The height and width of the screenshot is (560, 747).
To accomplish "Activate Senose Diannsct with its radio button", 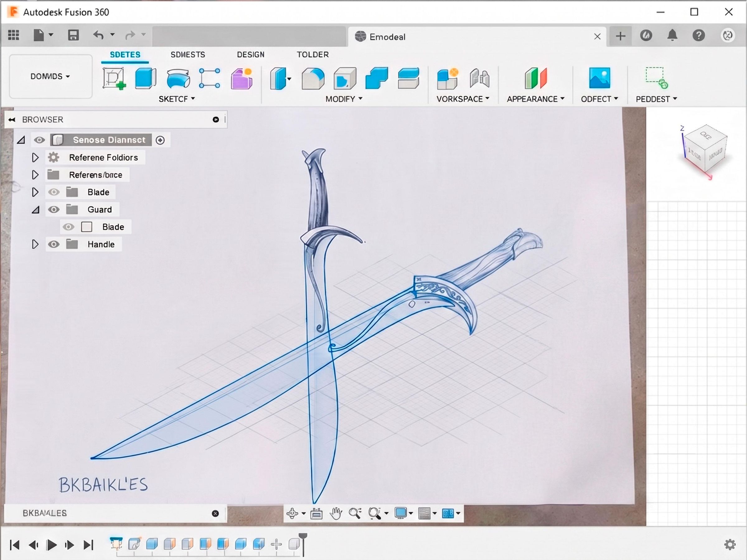I will point(160,140).
